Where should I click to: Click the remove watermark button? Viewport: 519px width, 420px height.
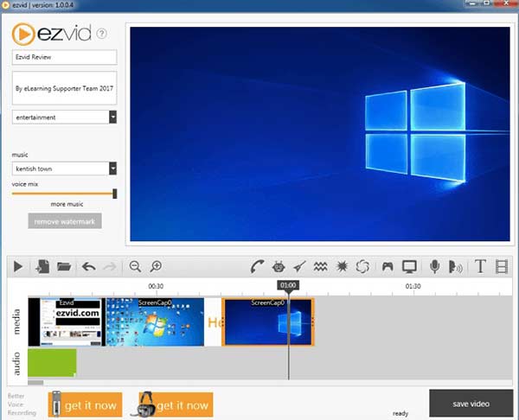tap(64, 221)
